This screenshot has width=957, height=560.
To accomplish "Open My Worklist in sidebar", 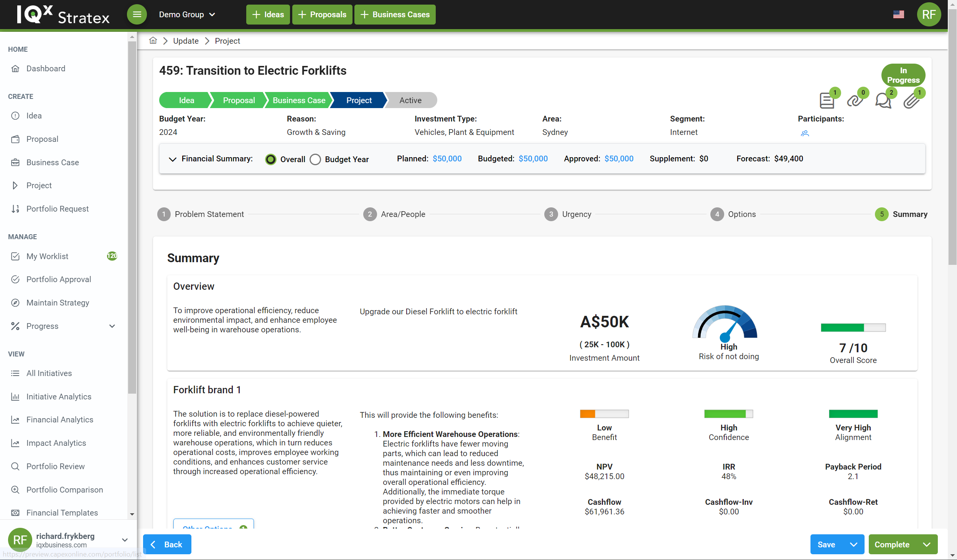I will tap(48, 256).
